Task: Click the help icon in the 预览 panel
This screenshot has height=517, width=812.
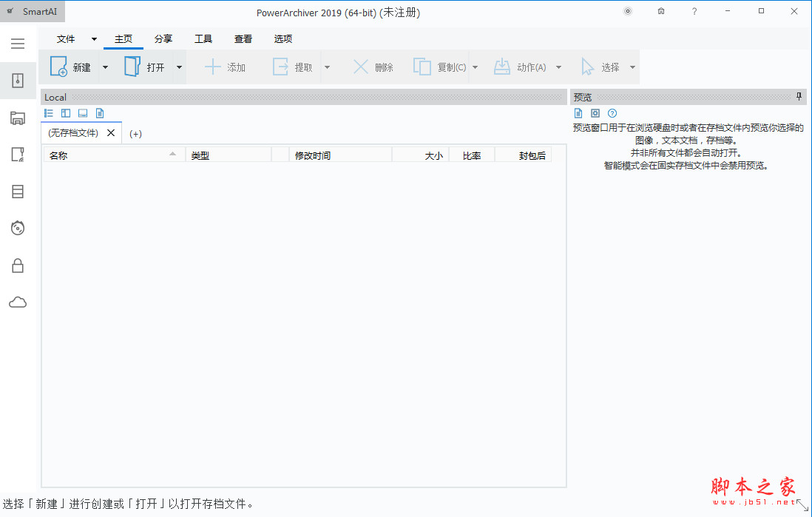Action: coord(612,113)
